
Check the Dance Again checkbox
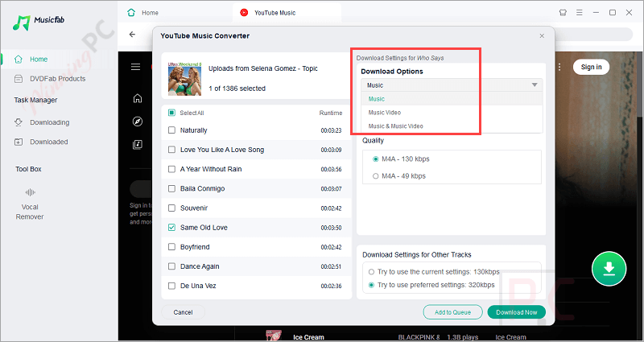click(x=171, y=266)
